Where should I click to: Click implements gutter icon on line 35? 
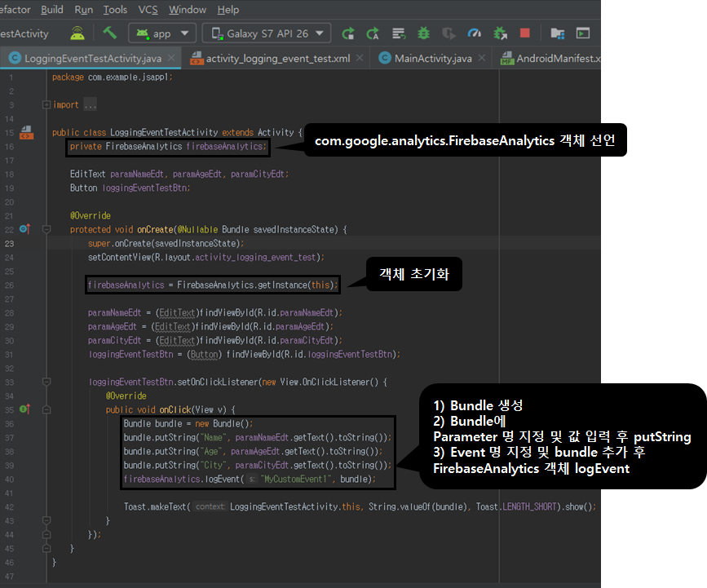tap(24, 409)
